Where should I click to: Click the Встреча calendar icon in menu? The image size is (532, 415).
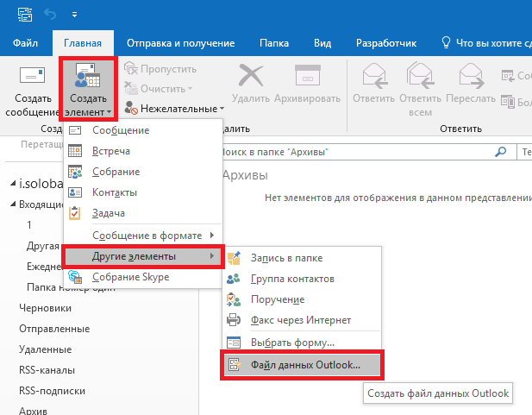[x=75, y=151]
